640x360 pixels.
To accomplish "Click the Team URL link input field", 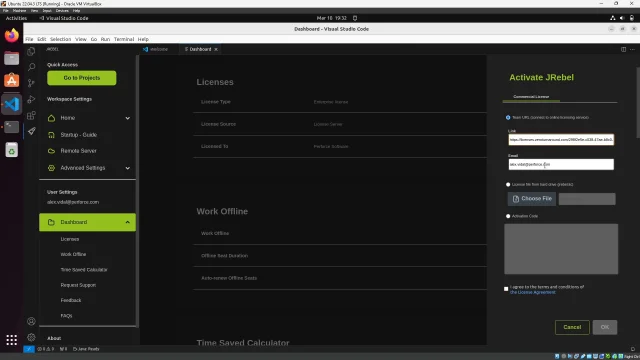I will pos(561,140).
